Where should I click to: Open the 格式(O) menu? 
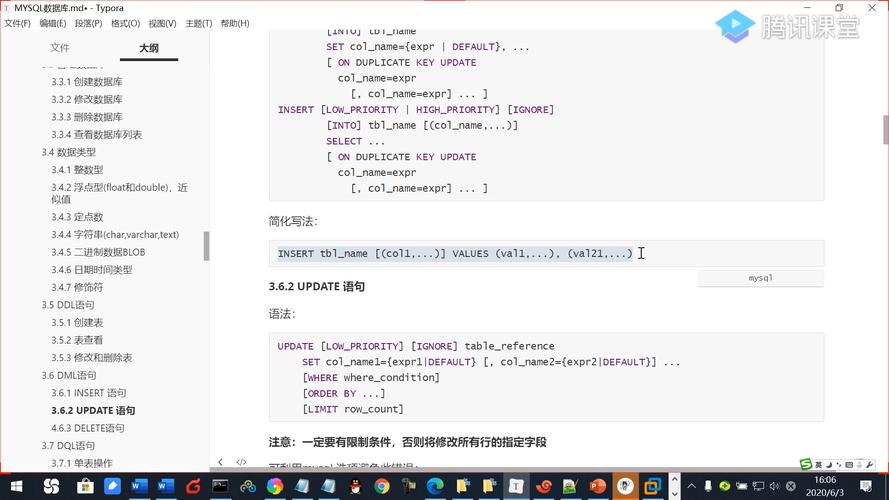tap(125, 23)
